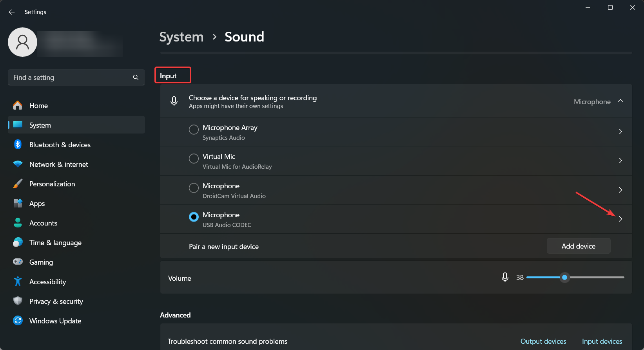Click the Personalization paintbrush icon
The height and width of the screenshot is (350, 644).
click(x=18, y=184)
